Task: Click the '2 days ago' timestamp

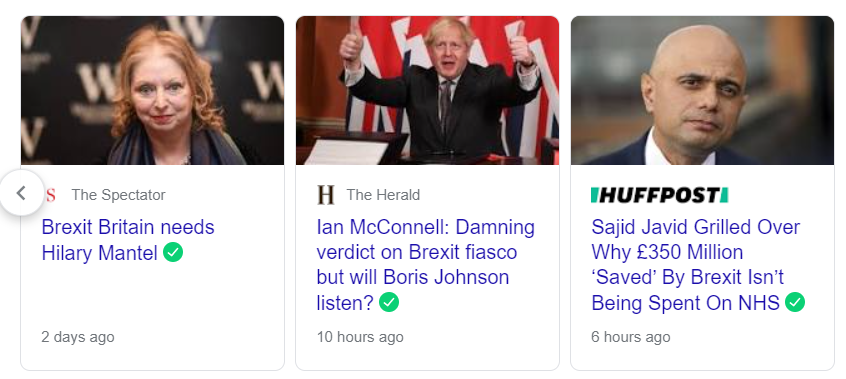Action: [x=78, y=337]
